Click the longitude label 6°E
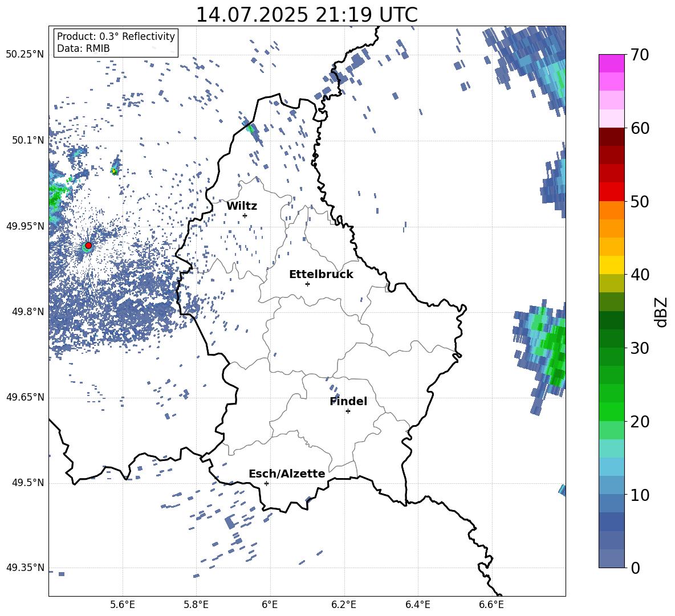This screenshot has width=675, height=616. [270, 605]
